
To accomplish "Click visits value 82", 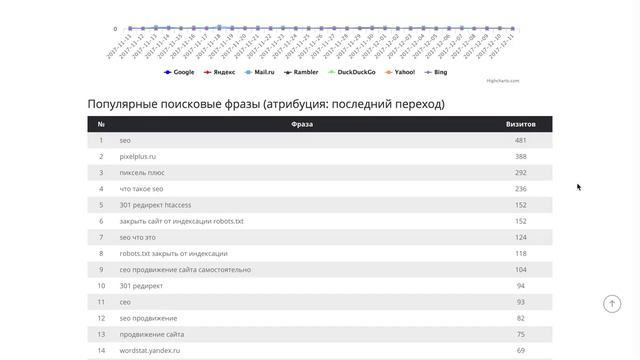I will click(520, 318).
